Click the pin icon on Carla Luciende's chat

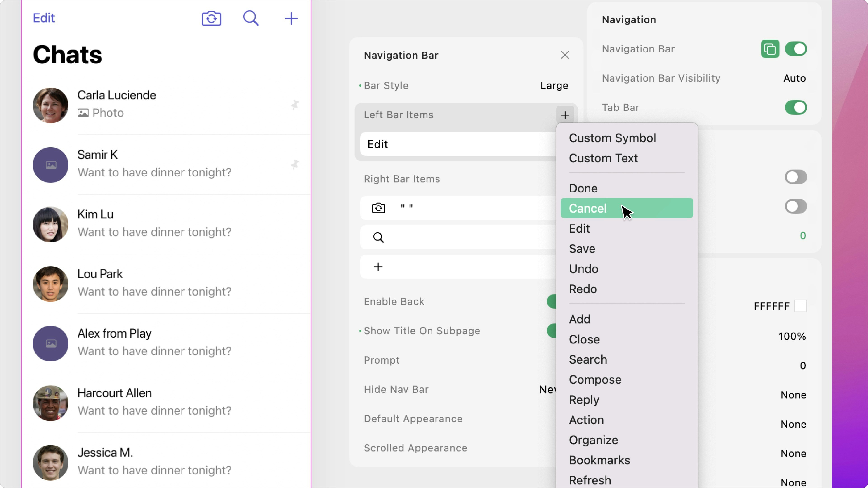(x=295, y=105)
